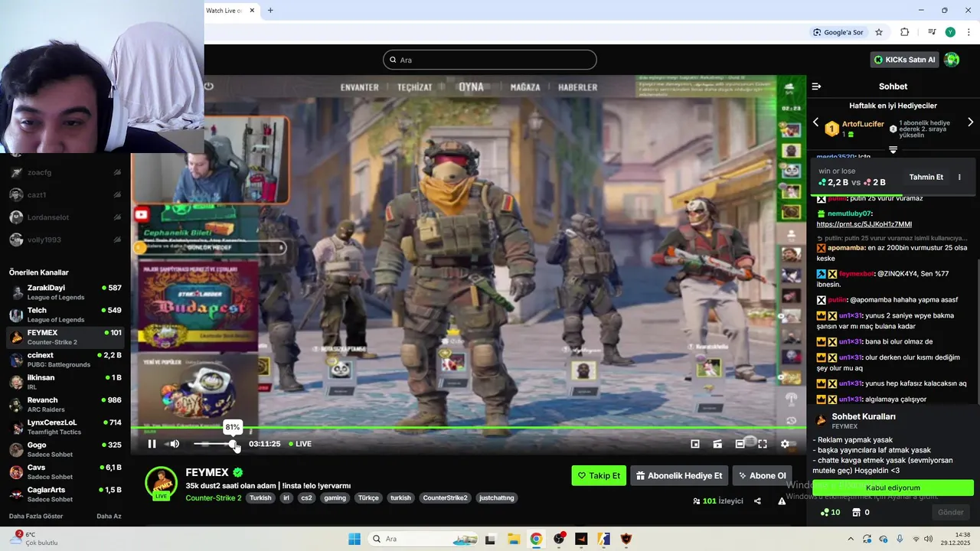Open Chrome extensions puzzle icon
The width and height of the screenshot is (980, 551).
(905, 32)
